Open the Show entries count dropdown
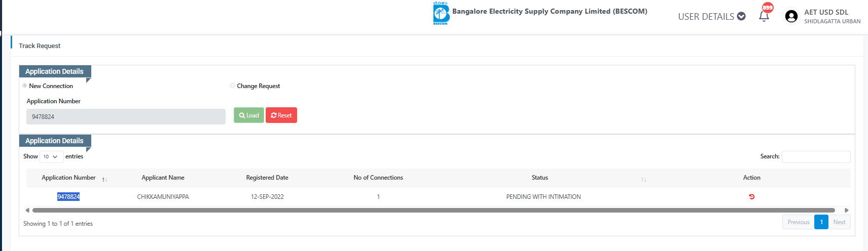The image size is (868, 251). pyautogui.click(x=51, y=157)
